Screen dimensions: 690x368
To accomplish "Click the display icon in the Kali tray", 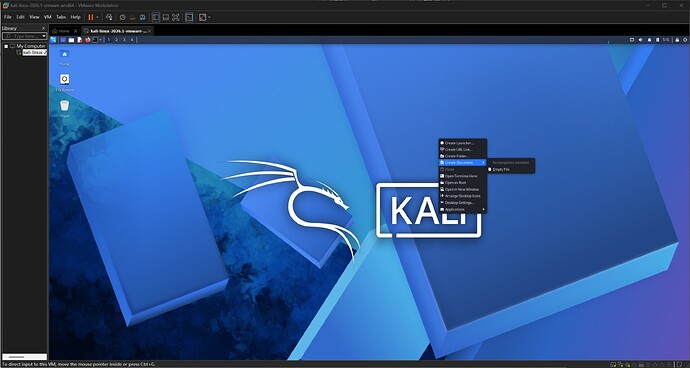I will 632,40.
